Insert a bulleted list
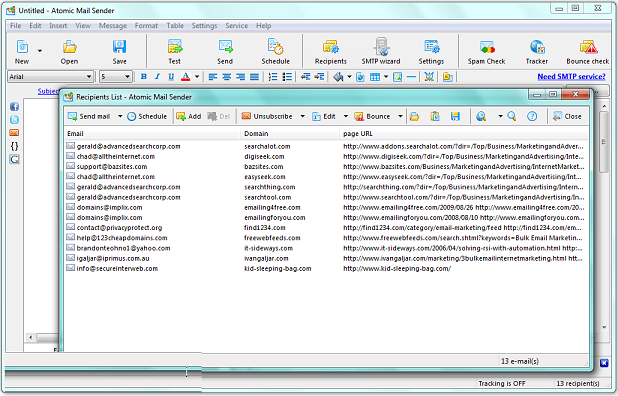 coord(287,76)
